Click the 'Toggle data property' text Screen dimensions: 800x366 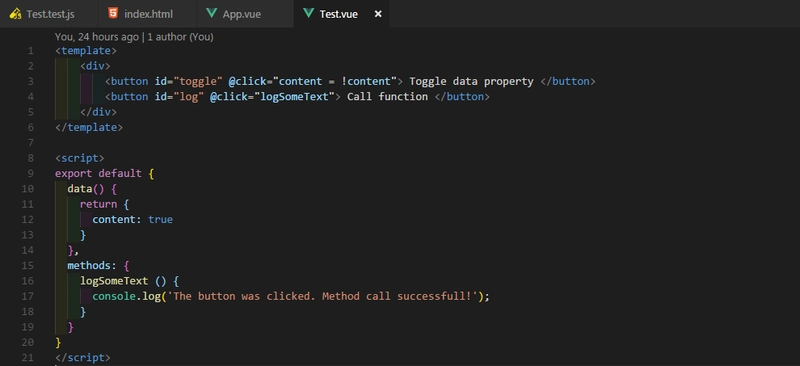[x=471, y=81]
